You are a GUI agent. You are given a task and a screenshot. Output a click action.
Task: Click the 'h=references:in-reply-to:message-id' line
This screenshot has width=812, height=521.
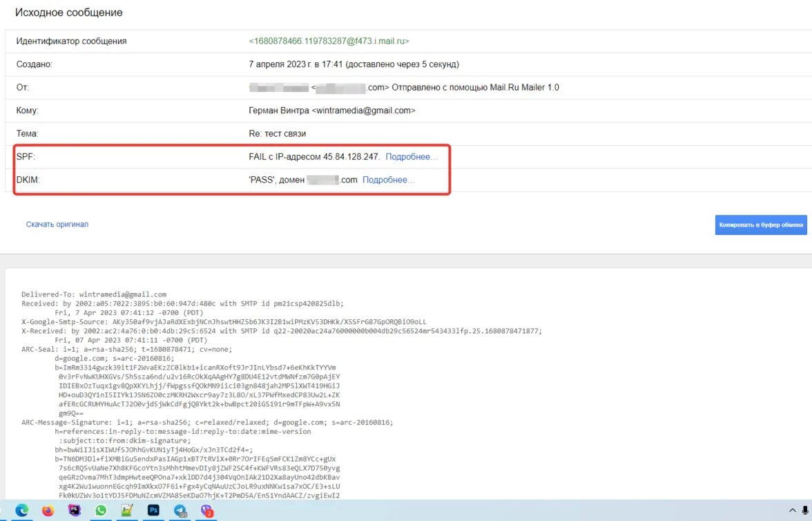tap(183, 431)
